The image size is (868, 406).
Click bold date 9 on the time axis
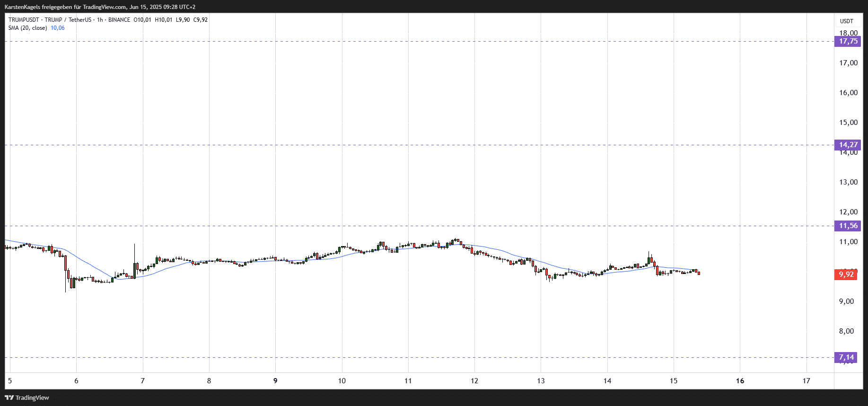tap(275, 380)
